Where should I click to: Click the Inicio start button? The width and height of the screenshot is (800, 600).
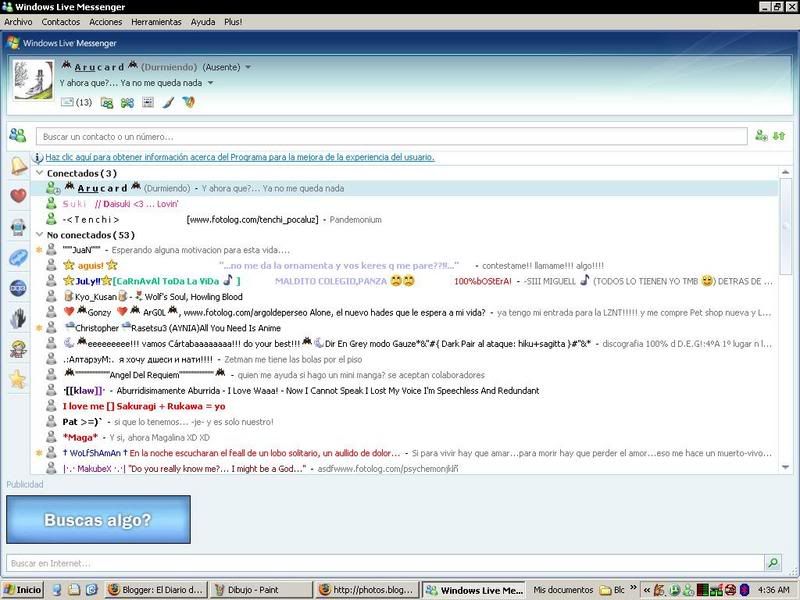click(x=23, y=590)
